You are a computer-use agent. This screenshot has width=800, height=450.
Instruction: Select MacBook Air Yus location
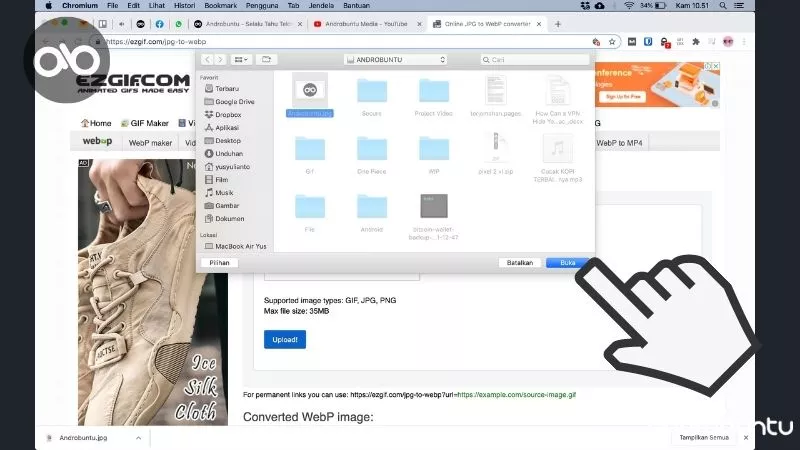(x=235, y=246)
